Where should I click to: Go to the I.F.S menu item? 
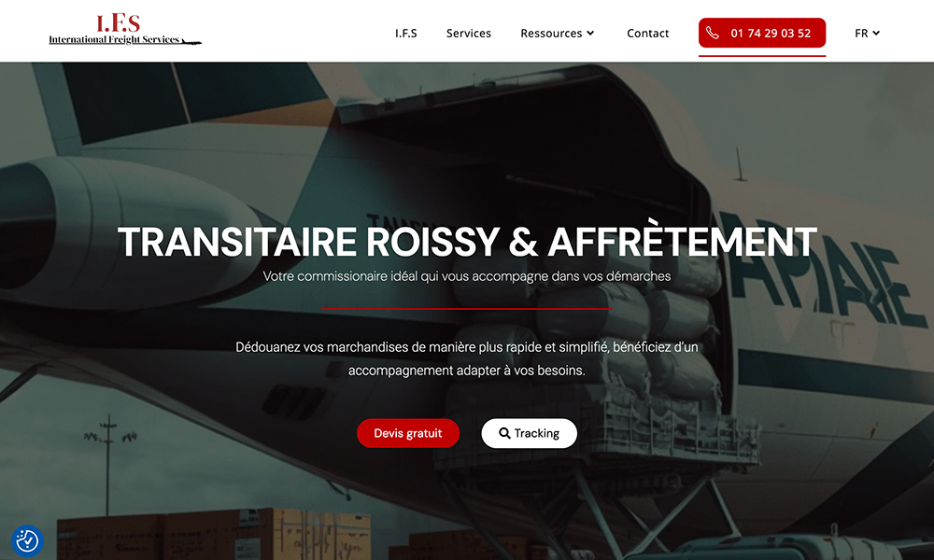tap(405, 34)
